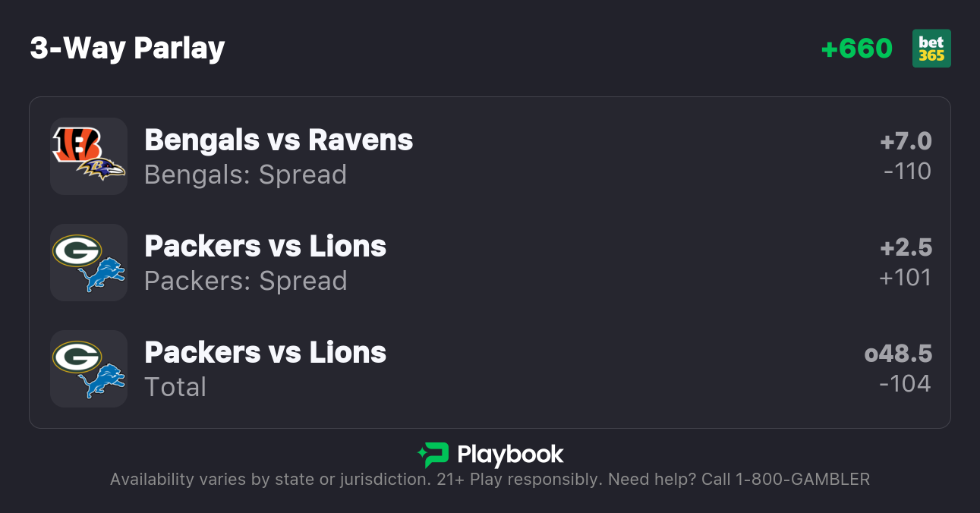Open the Bengals vs Ravens matchup

coord(279,140)
